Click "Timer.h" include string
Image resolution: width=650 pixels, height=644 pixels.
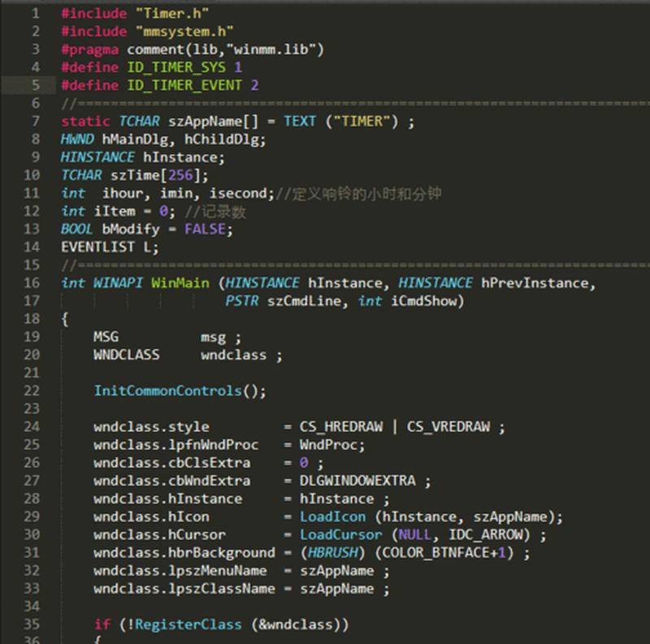pyautogui.click(x=172, y=13)
